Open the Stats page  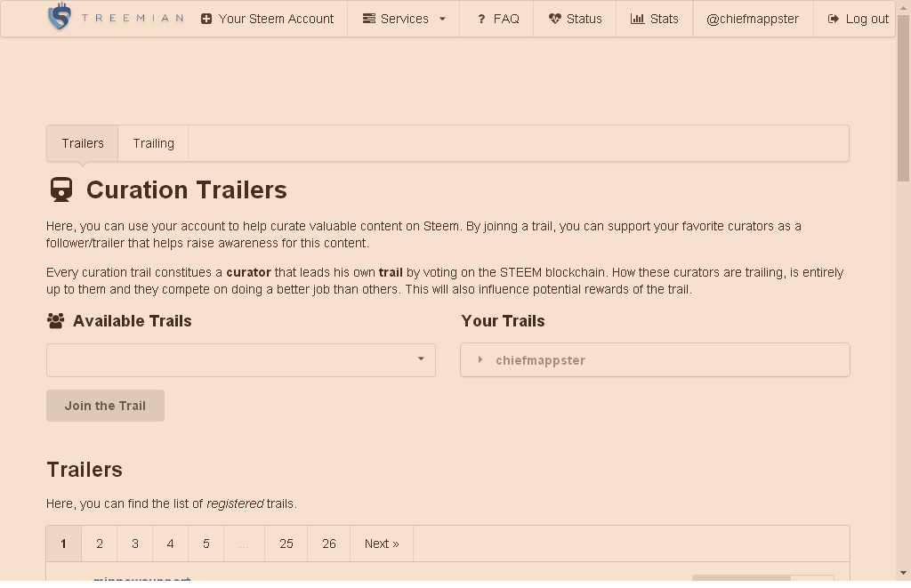[655, 20]
